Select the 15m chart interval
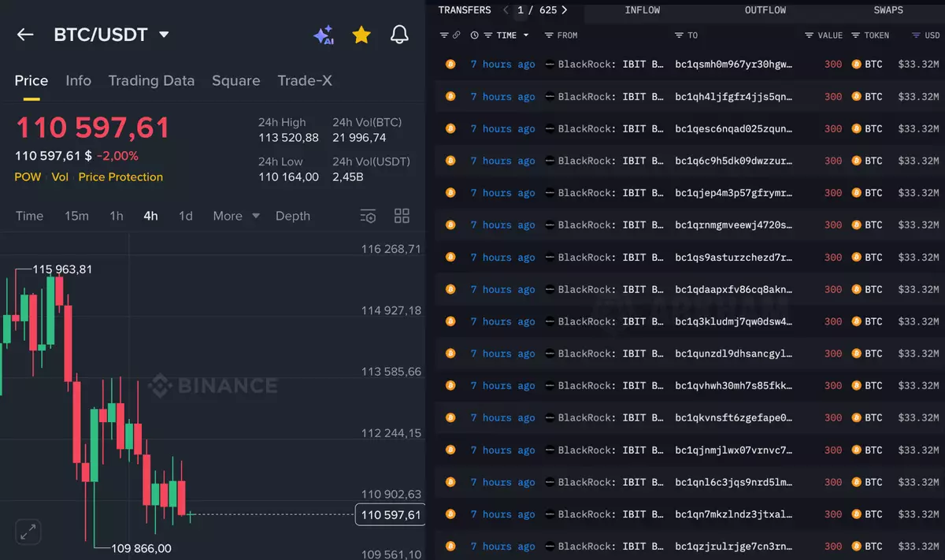 click(76, 216)
